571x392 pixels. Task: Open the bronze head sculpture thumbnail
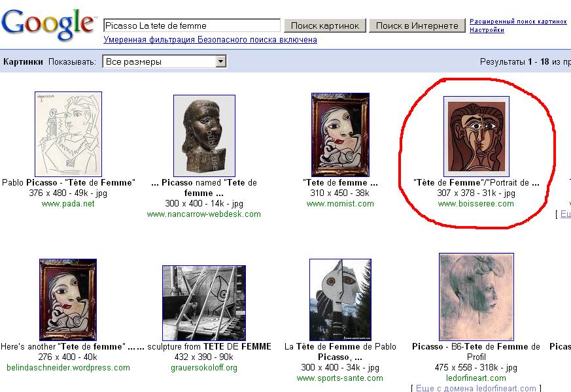[x=204, y=136]
